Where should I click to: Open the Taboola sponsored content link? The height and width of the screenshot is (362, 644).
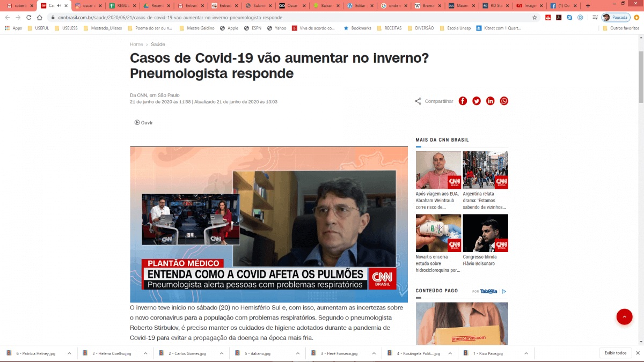pos(489,291)
